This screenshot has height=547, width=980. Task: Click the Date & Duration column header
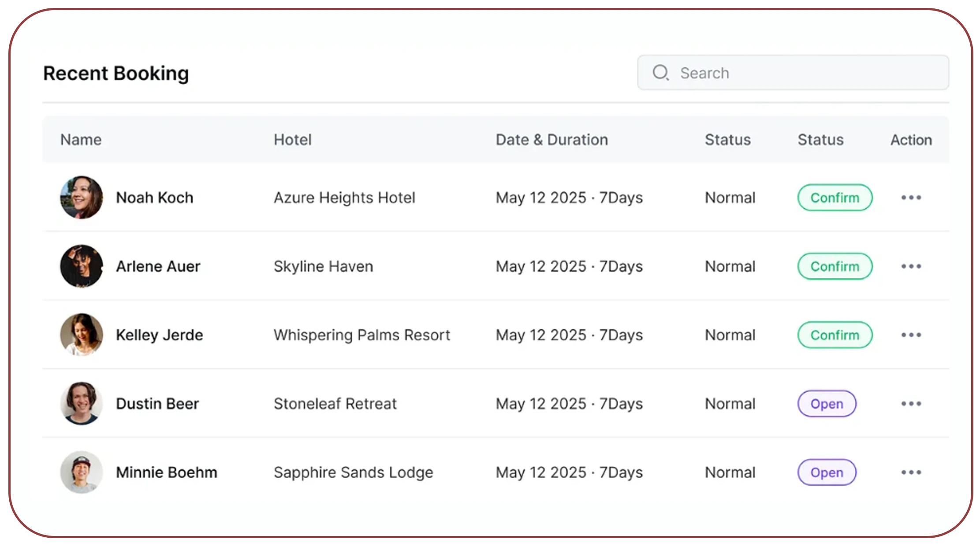[551, 140]
